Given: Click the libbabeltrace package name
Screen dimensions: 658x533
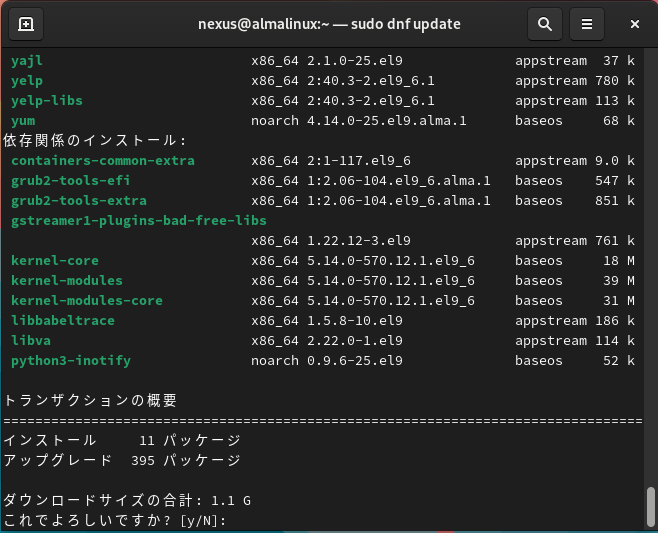Looking at the screenshot, I should pos(63,321).
